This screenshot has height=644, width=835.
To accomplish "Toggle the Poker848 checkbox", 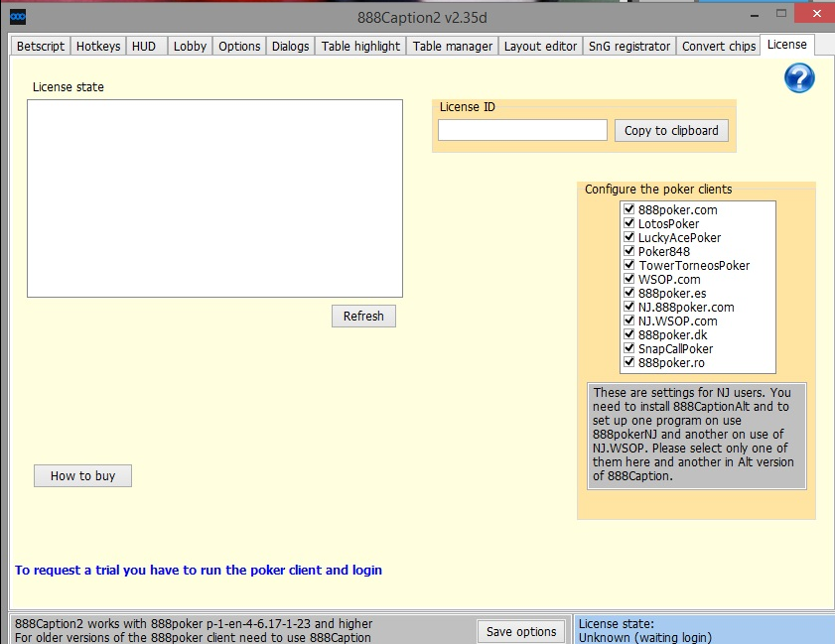I will pyautogui.click(x=628, y=251).
